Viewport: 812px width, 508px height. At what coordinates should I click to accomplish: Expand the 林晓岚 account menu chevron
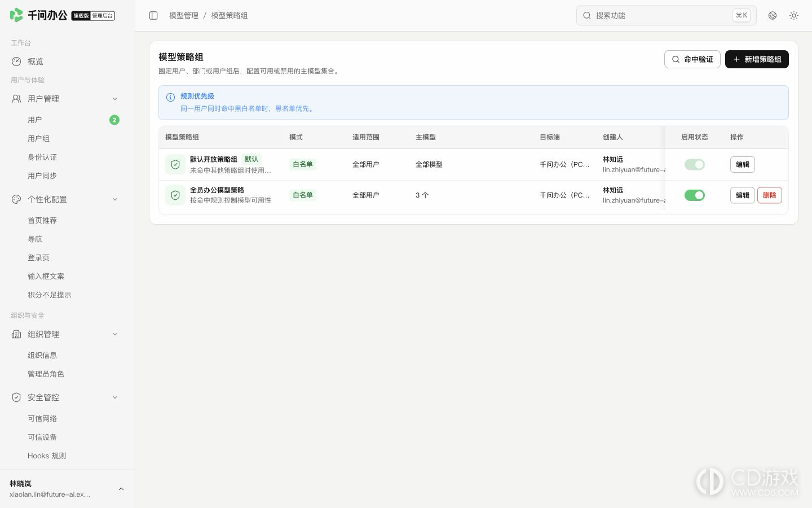121,489
